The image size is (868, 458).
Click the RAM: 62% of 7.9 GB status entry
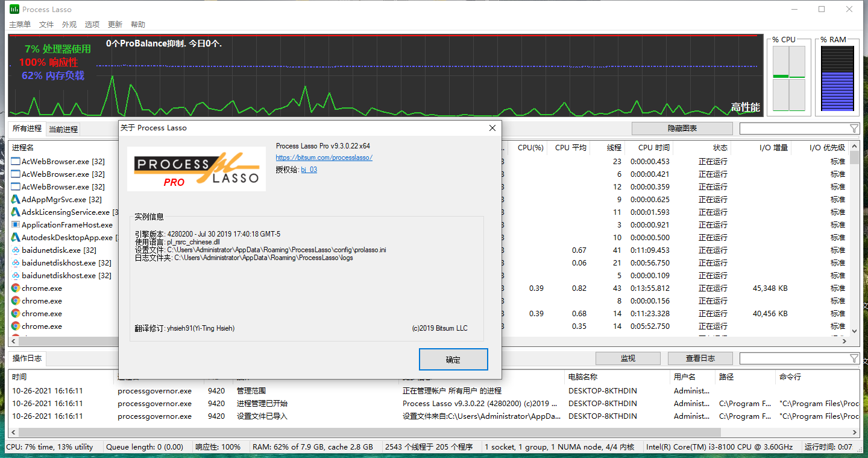tap(312, 447)
